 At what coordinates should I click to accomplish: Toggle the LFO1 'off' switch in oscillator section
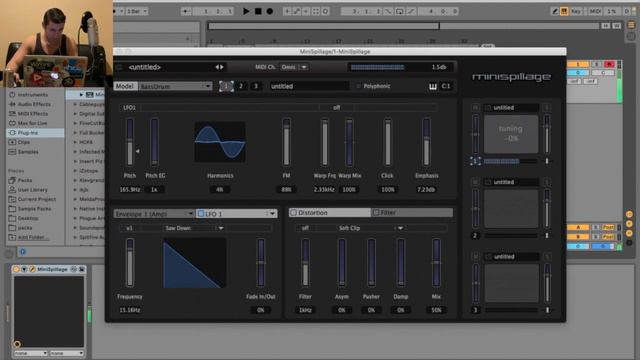pos(336,108)
